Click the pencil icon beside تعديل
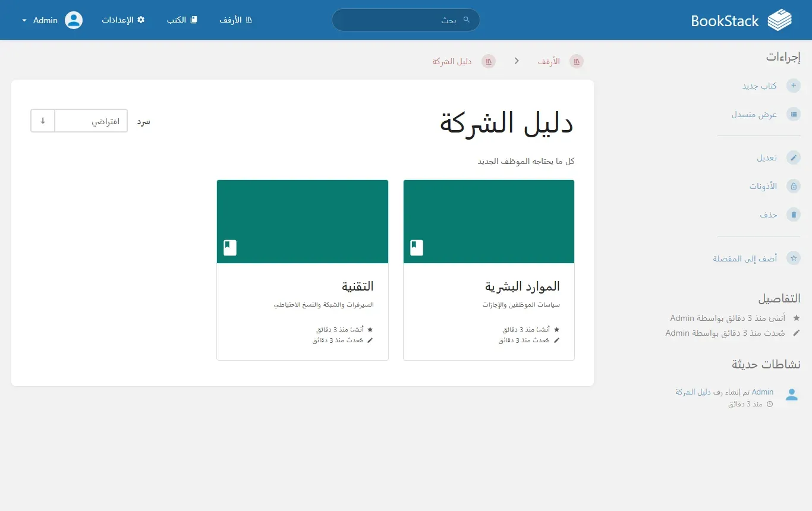 793,157
